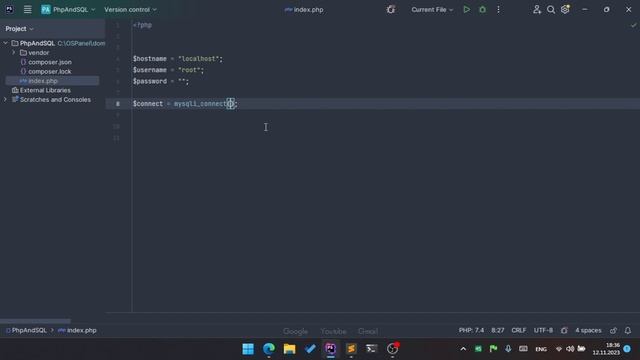Open the recorder app with red dot

(393, 349)
